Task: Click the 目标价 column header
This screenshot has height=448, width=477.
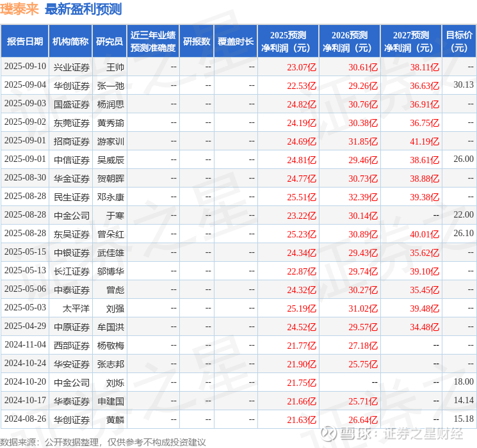Action: pos(459,42)
